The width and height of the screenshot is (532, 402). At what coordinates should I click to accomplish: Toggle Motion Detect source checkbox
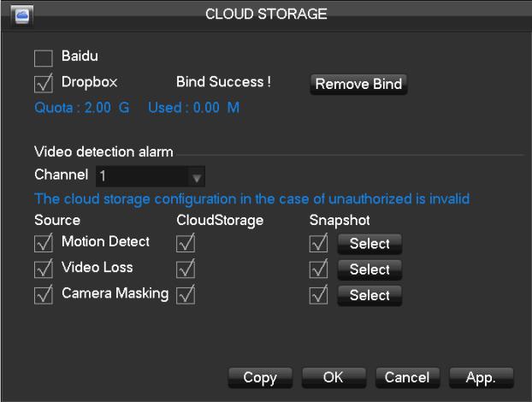[44, 243]
